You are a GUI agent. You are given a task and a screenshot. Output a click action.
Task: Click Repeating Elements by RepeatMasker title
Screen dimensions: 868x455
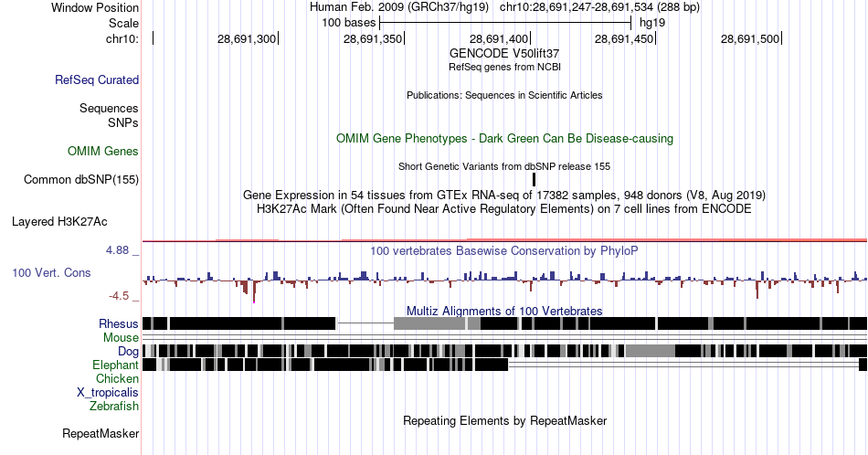(504, 420)
